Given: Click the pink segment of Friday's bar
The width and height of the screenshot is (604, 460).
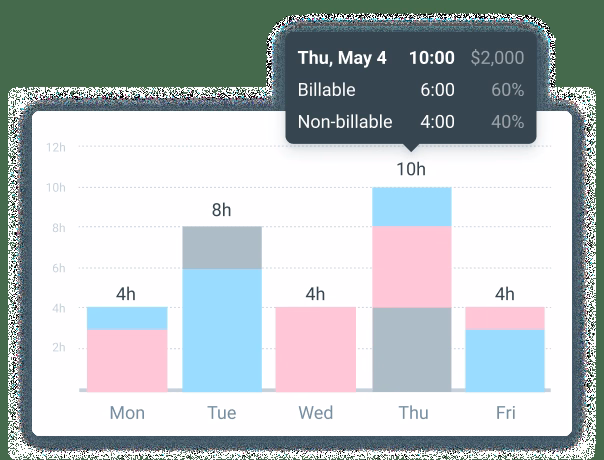Looking at the screenshot, I should [x=505, y=317].
